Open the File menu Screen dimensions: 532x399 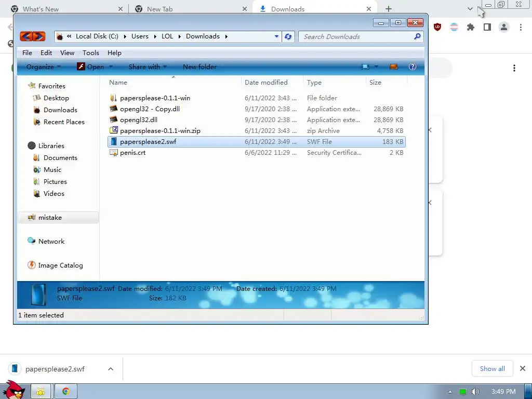(x=27, y=52)
